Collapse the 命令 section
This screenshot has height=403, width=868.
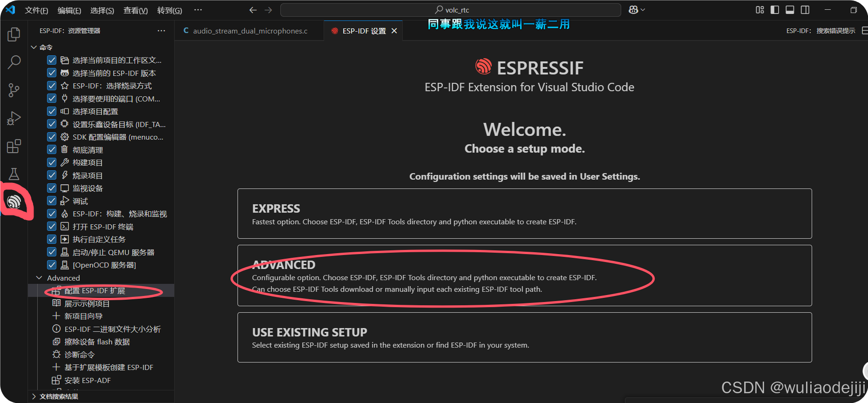coord(34,47)
